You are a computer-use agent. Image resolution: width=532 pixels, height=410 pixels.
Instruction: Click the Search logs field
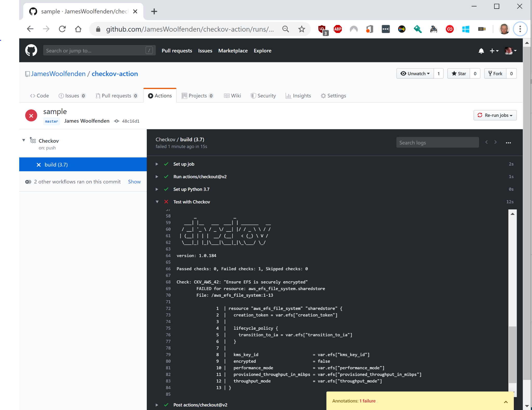pos(437,142)
